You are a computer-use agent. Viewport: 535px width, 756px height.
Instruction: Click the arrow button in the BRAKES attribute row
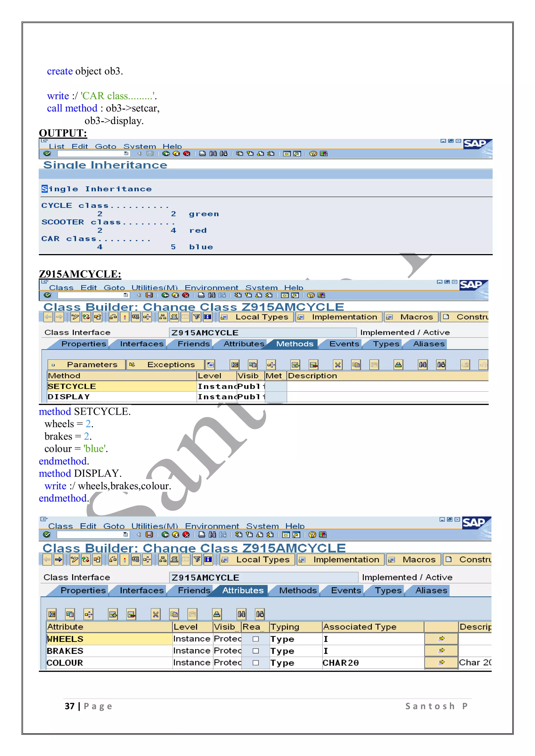click(441, 651)
